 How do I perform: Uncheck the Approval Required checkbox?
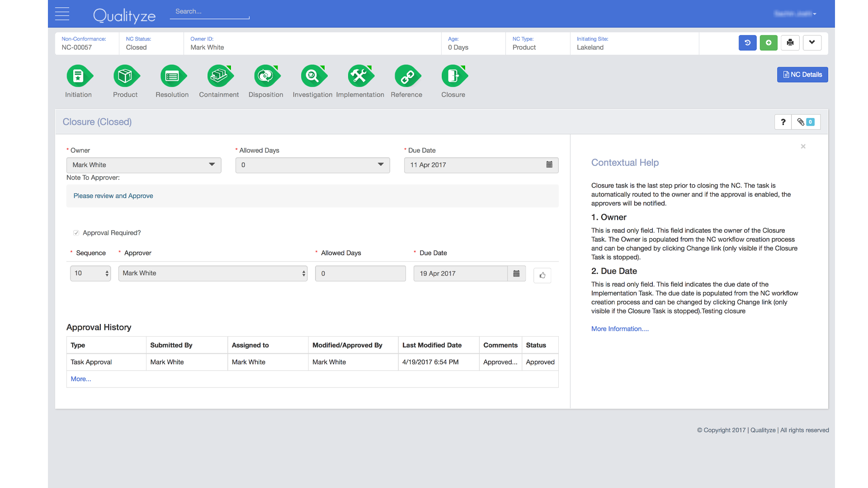(77, 233)
